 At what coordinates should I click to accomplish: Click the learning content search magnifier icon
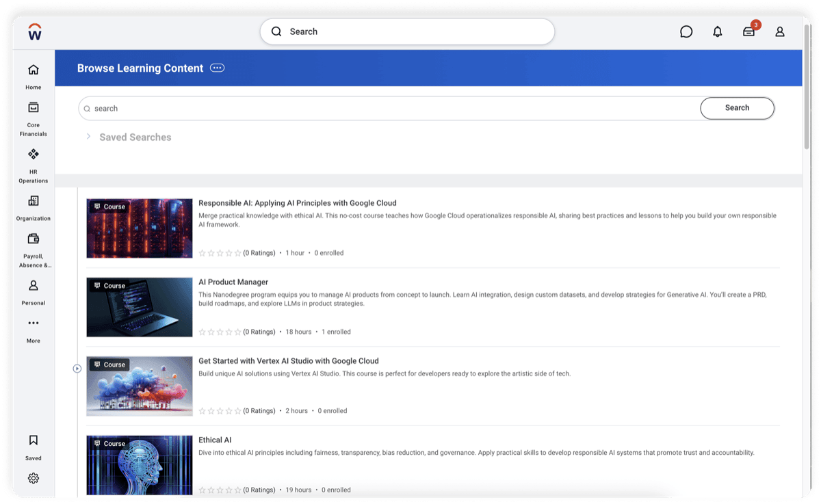point(87,109)
